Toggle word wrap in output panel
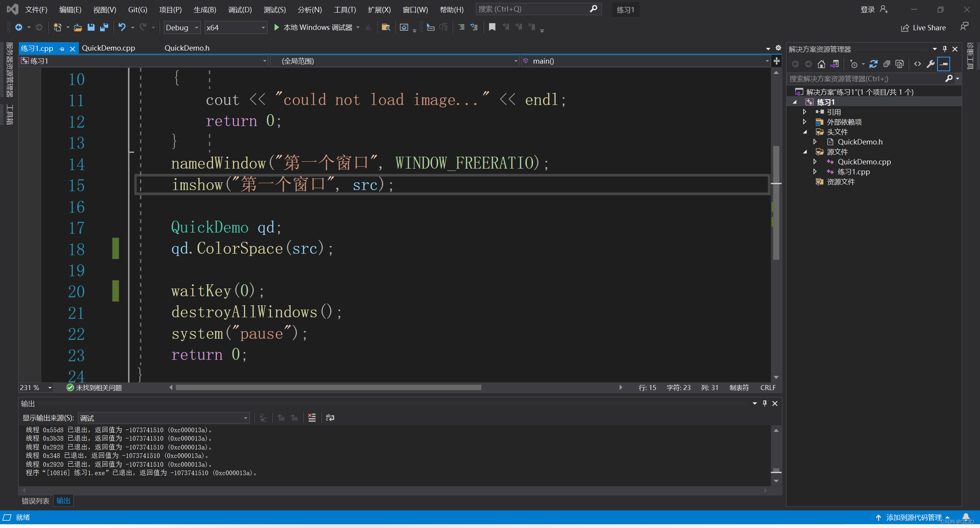Viewport: 980px width, 528px height. (x=330, y=418)
